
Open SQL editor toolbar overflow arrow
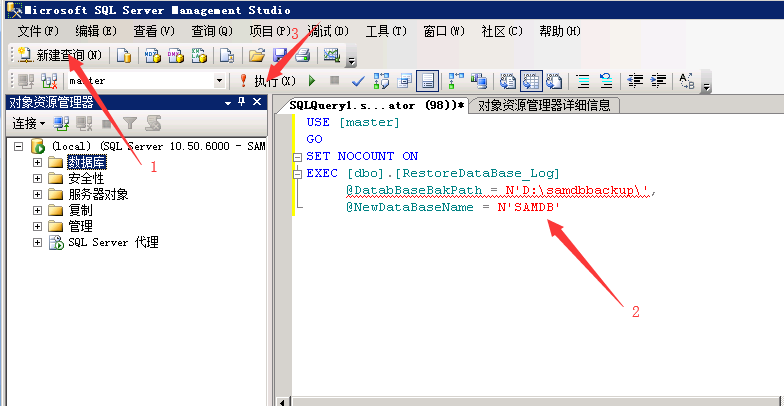(707, 86)
